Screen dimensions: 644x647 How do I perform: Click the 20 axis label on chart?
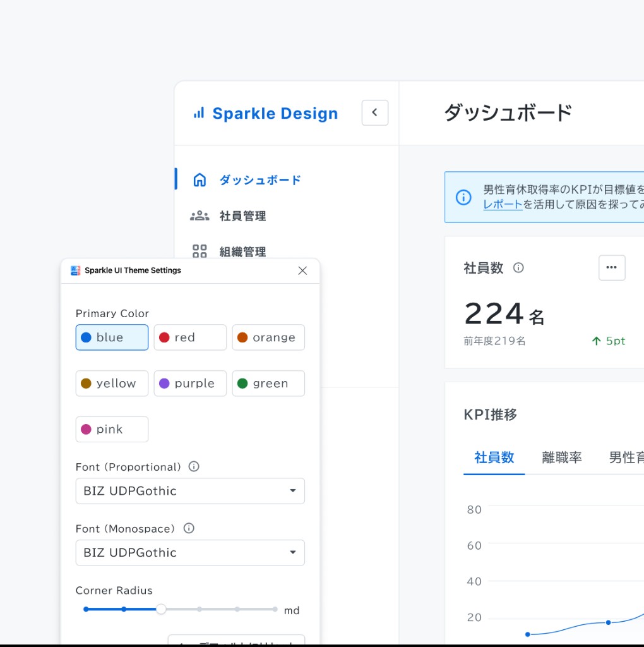point(474,617)
